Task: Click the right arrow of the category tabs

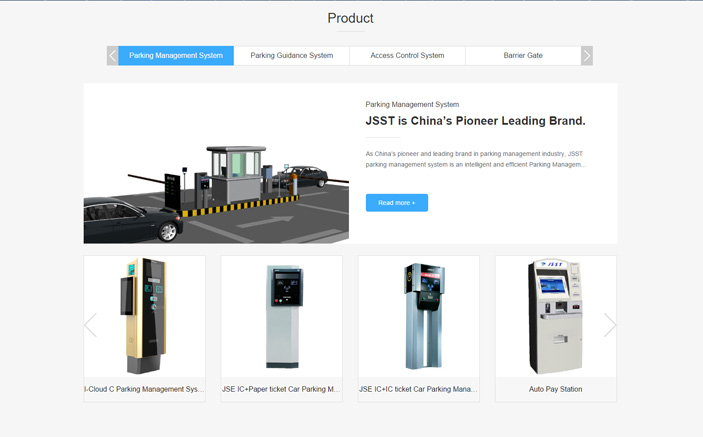Action: 586,56
